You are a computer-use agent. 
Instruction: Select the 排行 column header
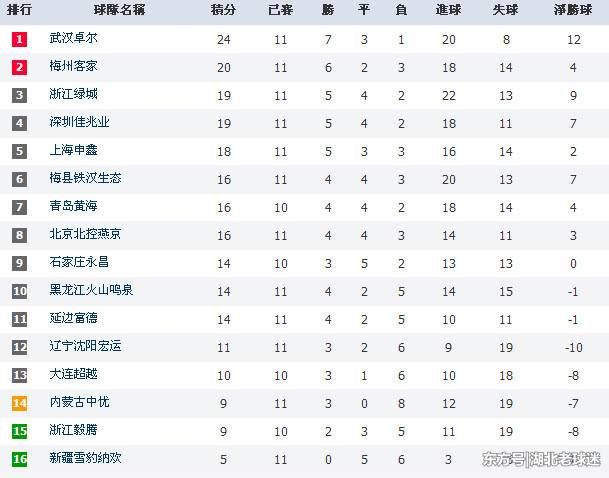19,11
